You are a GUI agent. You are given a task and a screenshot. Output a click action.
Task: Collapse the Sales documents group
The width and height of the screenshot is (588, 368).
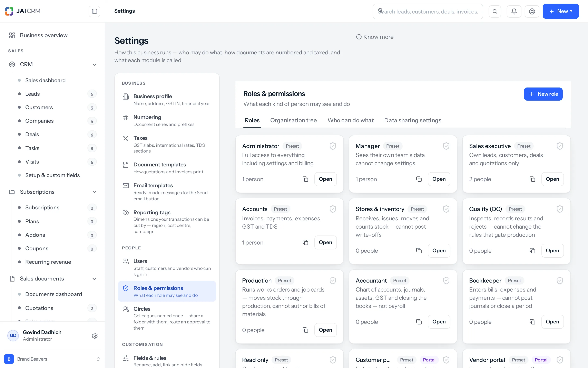point(94,279)
